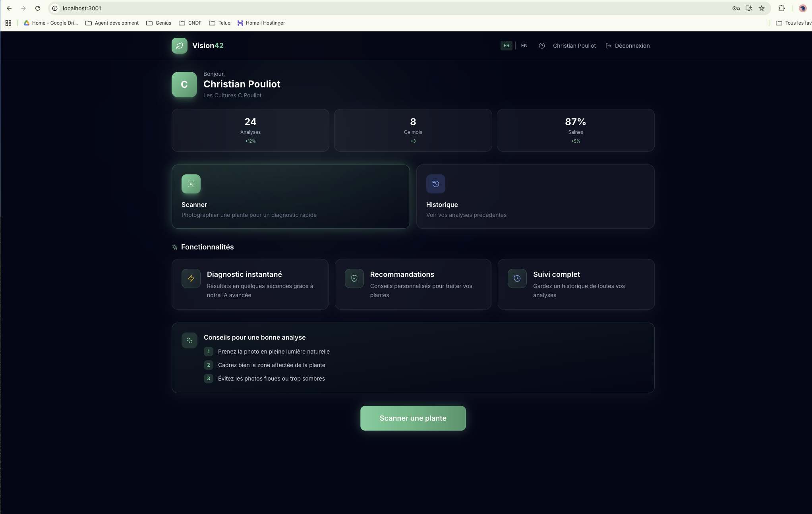Click the Historique clock icon
Image resolution: width=812 pixels, height=514 pixels.
[x=435, y=184]
